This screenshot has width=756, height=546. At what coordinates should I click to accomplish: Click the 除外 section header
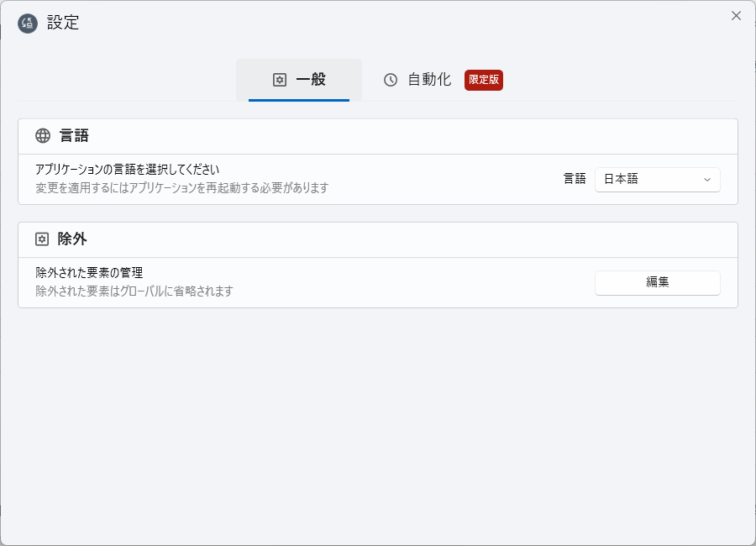(72, 239)
